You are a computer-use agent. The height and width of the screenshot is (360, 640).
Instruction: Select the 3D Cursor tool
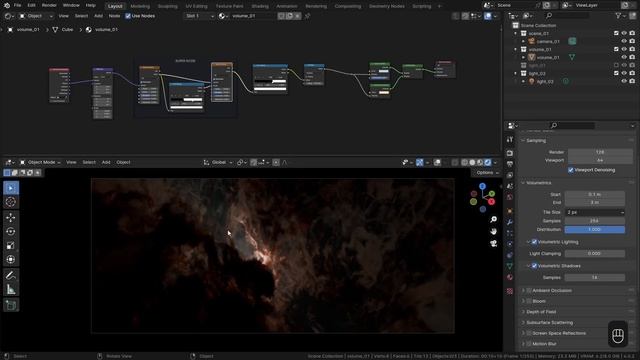pos(11,202)
